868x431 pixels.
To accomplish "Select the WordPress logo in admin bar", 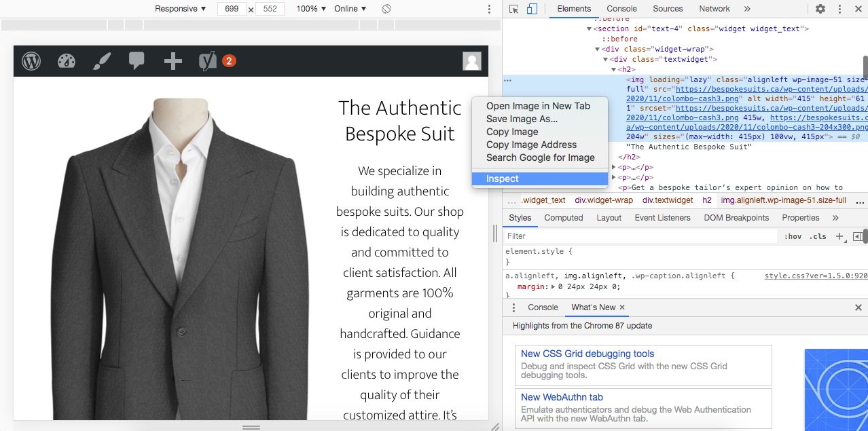I will (x=31, y=61).
